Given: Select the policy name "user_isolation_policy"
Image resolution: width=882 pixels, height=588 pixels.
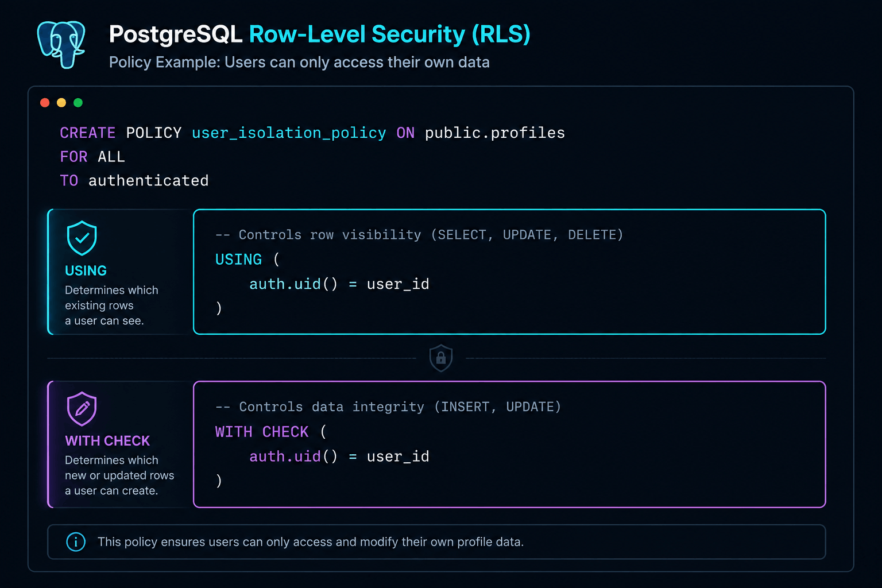Looking at the screenshot, I should 289,133.
